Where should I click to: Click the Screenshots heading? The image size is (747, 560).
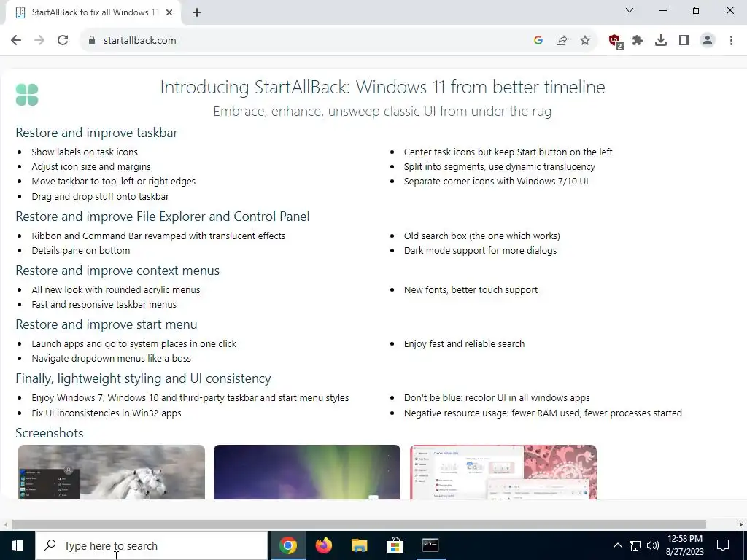(x=50, y=433)
